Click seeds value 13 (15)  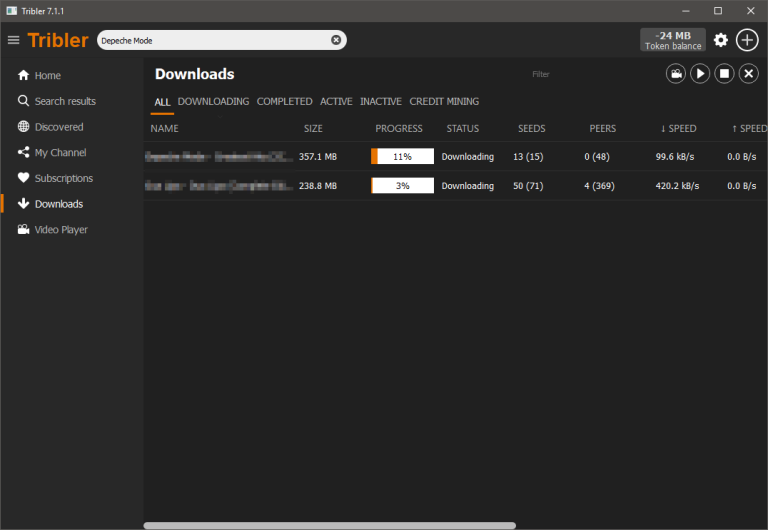[x=528, y=157]
